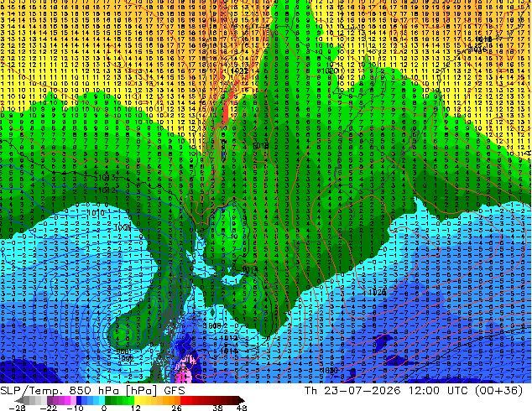Viewport: 532px width, 411px height.
Task: Click the '[hPa]' unit label in the title
Action: point(141,391)
